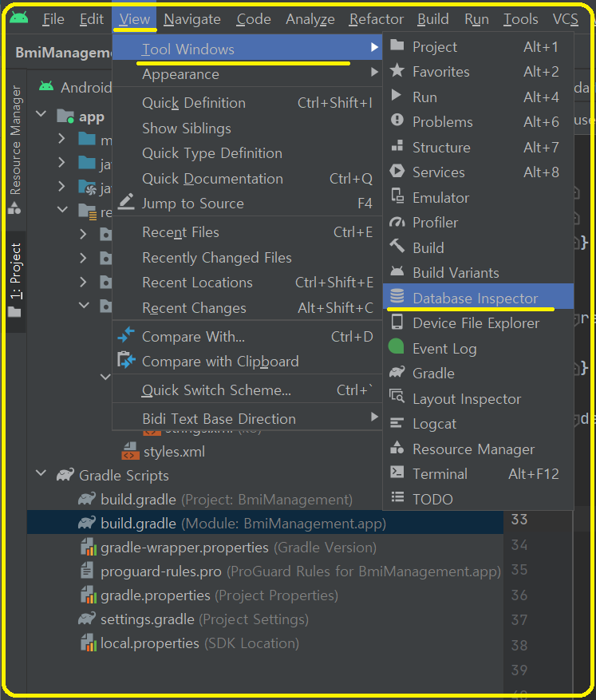Expand Bidi Text Base Direction submenu

tap(374, 418)
